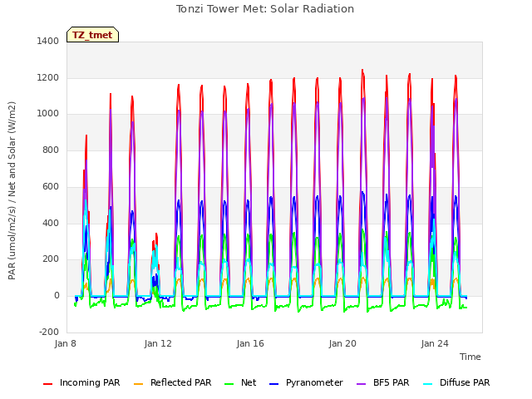Toggle the Net legend entry
The width and height of the screenshot is (532, 399).
(x=240, y=382)
